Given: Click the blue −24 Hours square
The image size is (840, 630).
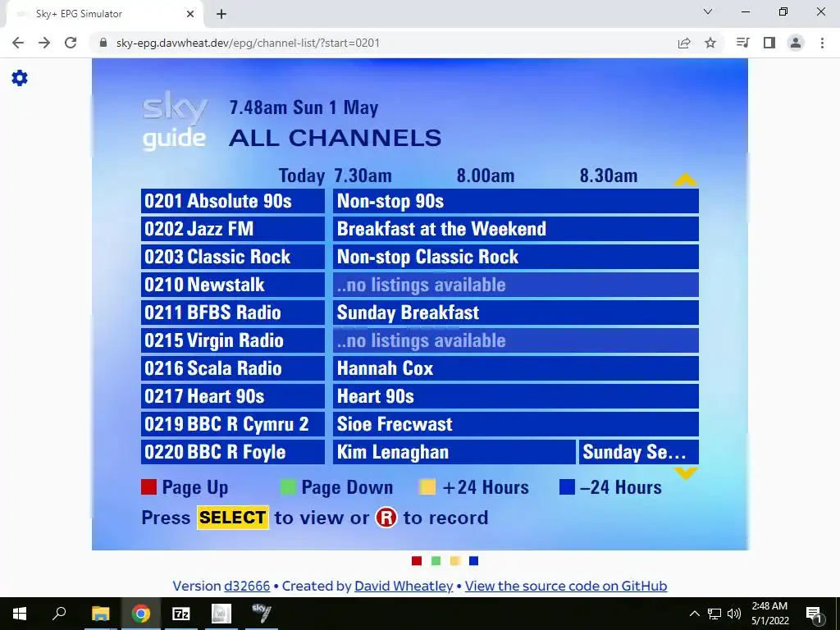Looking at the screenshot, I should [x=567, y=487].
